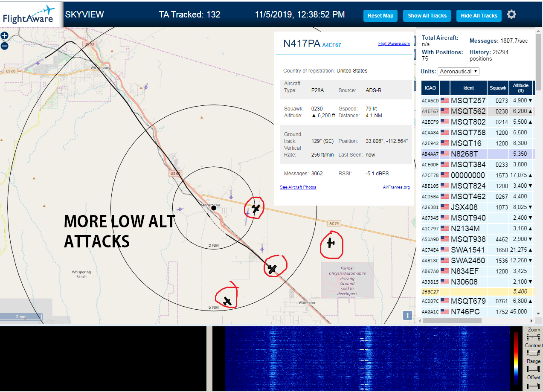Screen dimensions: 543x392
Task: Select the N8268T aircraft row
Action: pos(477,154)
